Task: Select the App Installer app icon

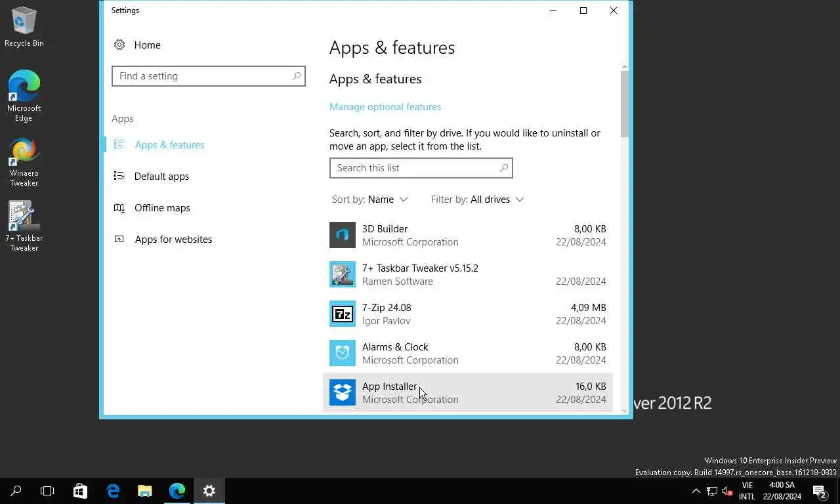Action: point(343,392)
